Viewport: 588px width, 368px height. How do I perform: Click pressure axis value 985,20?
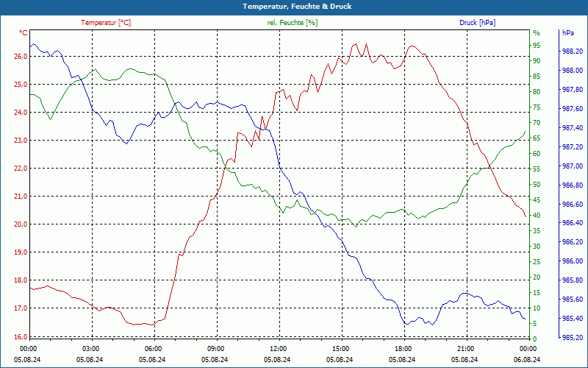point(573,337)
